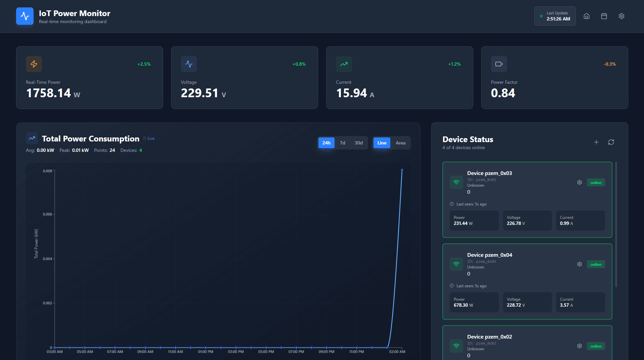Click pzem_0x03 Power tile 231.44 W

[474, 221]
